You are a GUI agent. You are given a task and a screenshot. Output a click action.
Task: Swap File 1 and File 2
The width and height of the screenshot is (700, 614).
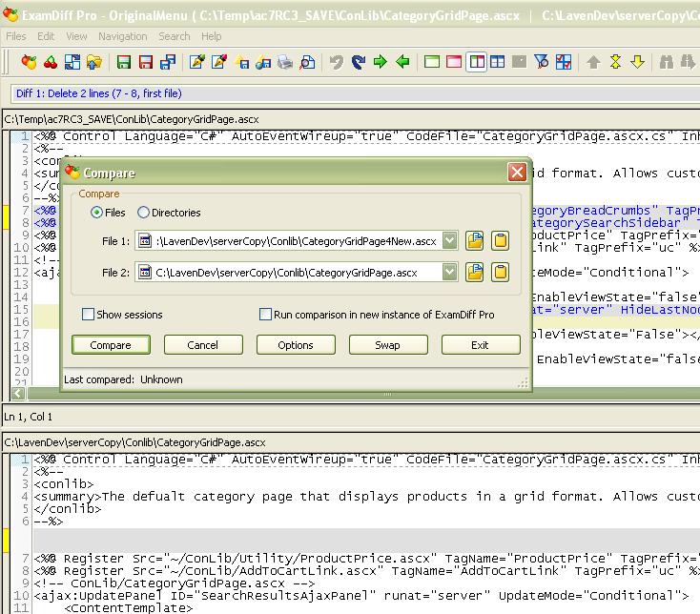pyautogui.click(x=388, y=345)
